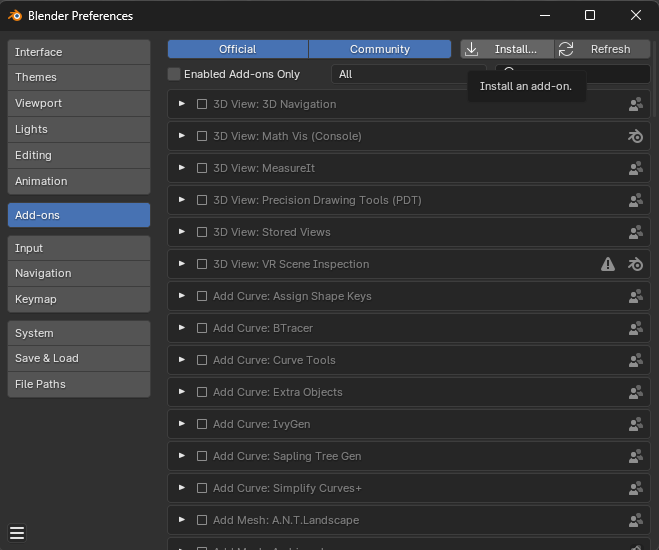Open the System preferences section
The image size is (659, 550).
point(79,333)
